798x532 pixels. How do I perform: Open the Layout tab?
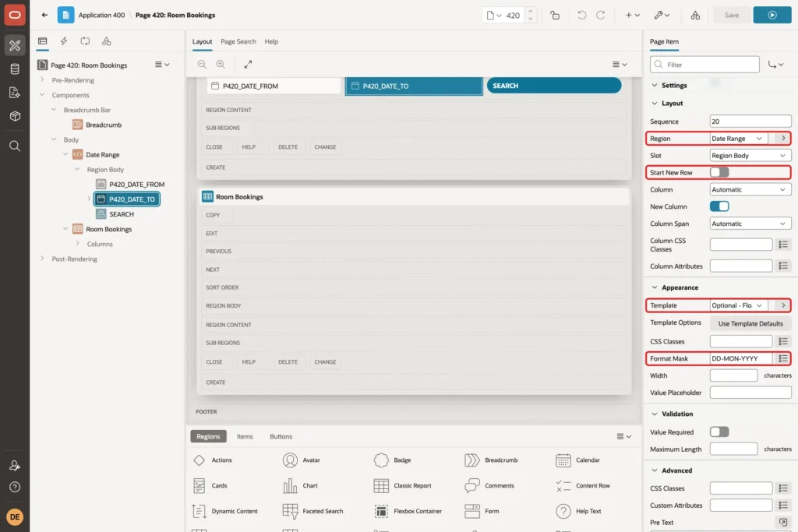click(202, 42)
